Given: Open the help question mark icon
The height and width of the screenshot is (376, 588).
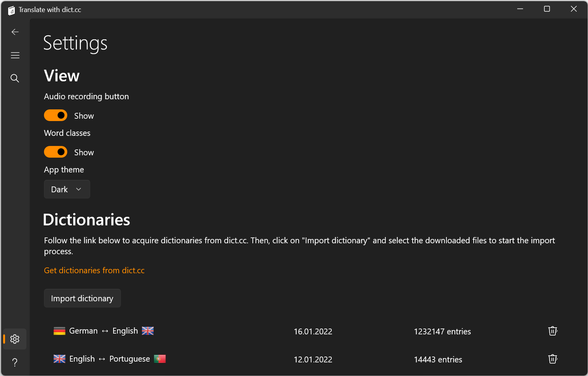Looking at the screenshot, I should click(15, 362).
